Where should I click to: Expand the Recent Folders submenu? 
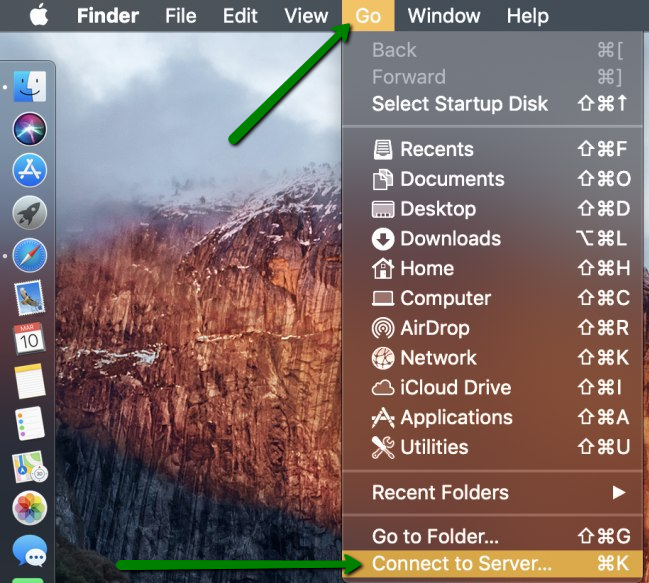click(493, 492)
